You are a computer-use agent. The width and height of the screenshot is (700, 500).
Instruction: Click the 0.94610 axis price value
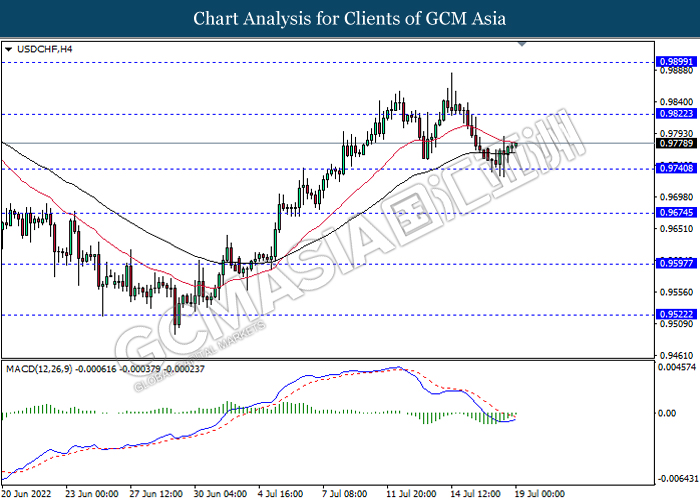coord(676,356)
